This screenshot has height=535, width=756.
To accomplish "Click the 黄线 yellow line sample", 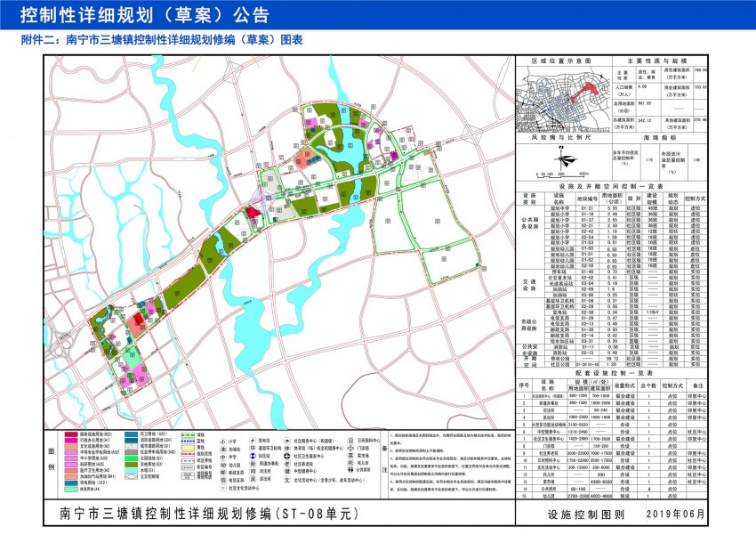I will [188, 447].
